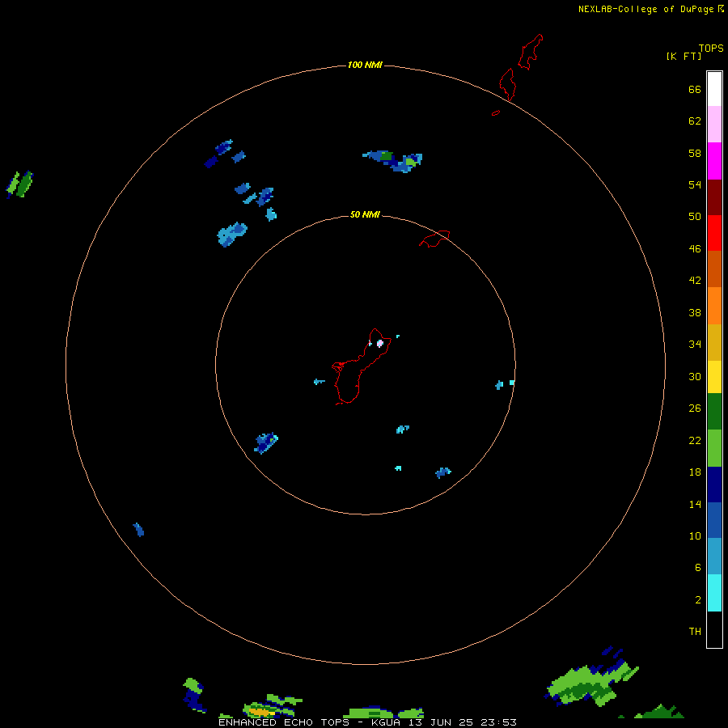Click the bright red legend swatch
This screenshot has height=728, width=728.
click(714, 233)
